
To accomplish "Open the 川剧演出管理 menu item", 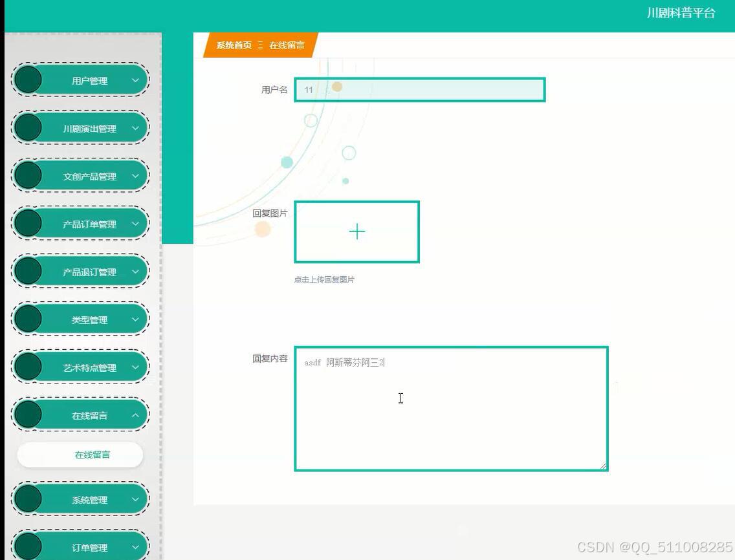I will point(80,128).
